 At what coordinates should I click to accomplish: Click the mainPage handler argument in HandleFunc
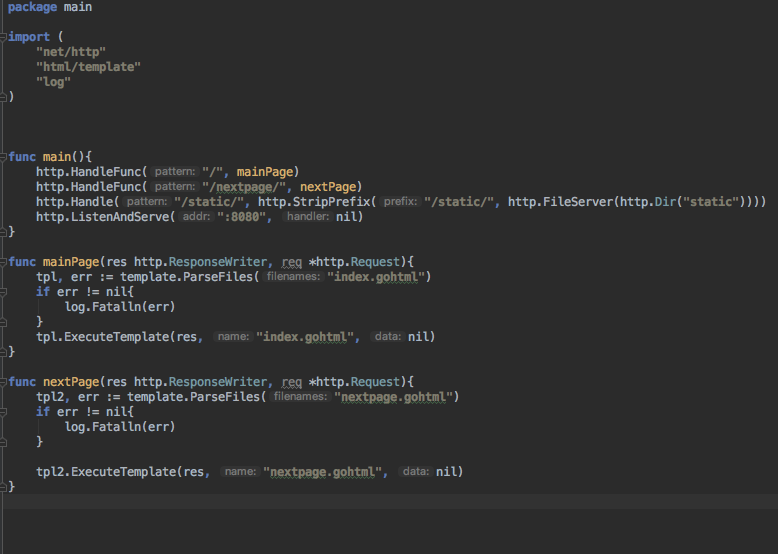(x=264, y=172)
